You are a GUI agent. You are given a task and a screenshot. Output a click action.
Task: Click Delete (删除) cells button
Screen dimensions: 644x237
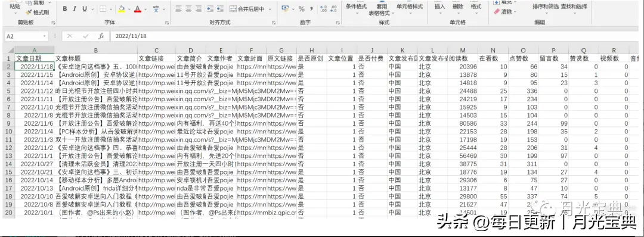458,7
